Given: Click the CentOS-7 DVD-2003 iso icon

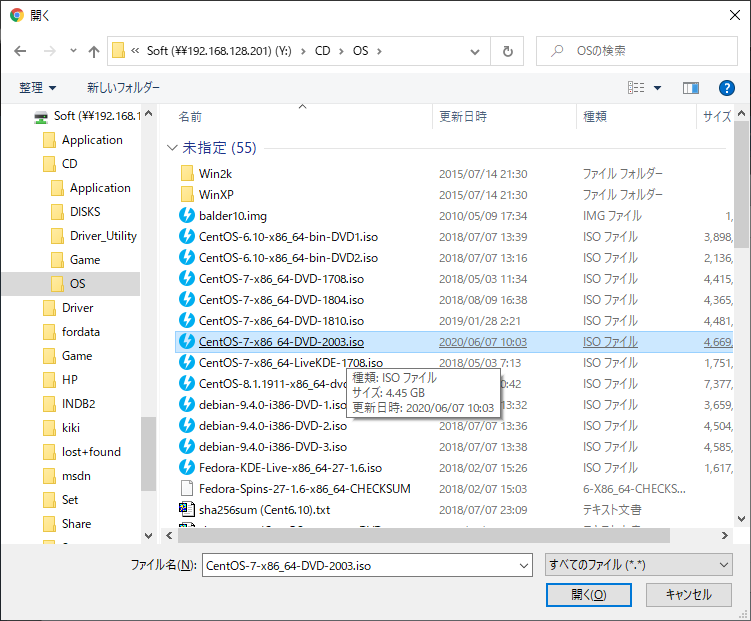Looking at the screenshot, I should [187, 342].
